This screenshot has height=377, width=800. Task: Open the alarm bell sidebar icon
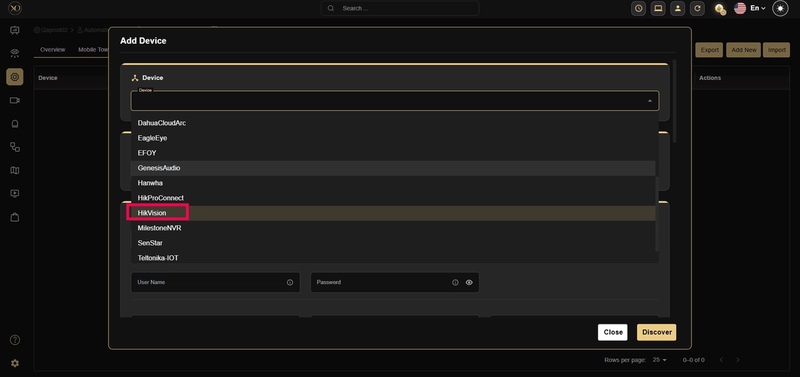click(x=15, y=123)
